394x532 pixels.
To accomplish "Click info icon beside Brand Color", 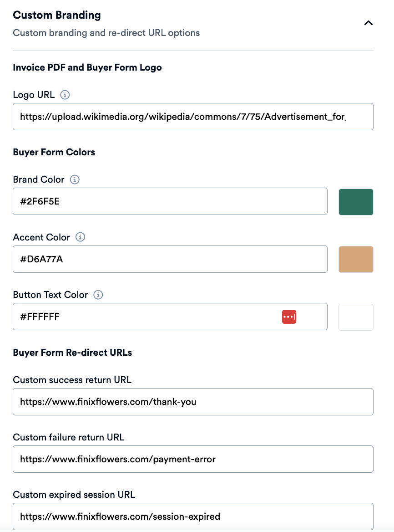I will 75,179.
